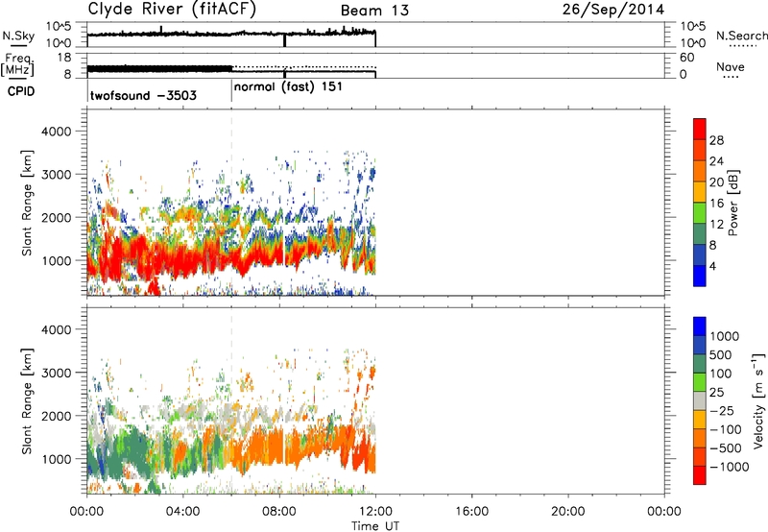768x532 pixels.
Task: Pick the teal 8–12 dB Power colorbar segment
Action: pos(700,233)
